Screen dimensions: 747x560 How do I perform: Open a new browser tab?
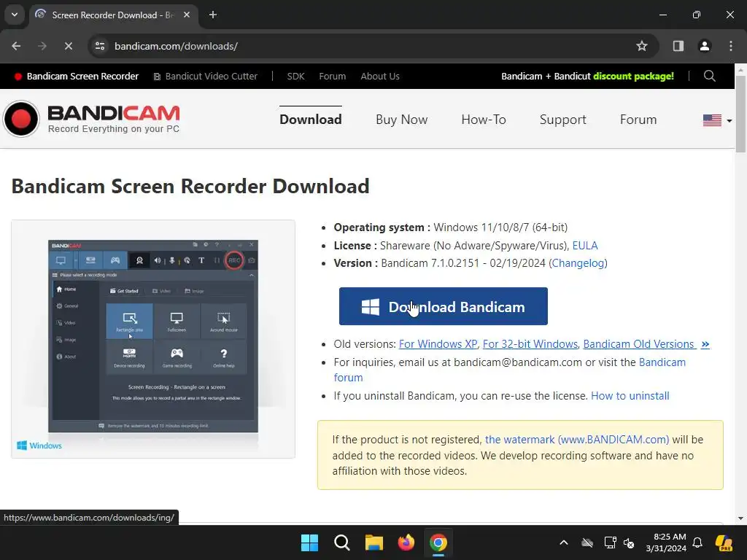[213, 15]
